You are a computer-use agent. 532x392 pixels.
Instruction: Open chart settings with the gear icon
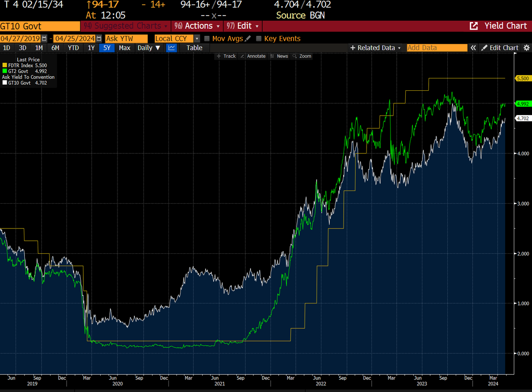coord(527,47)
